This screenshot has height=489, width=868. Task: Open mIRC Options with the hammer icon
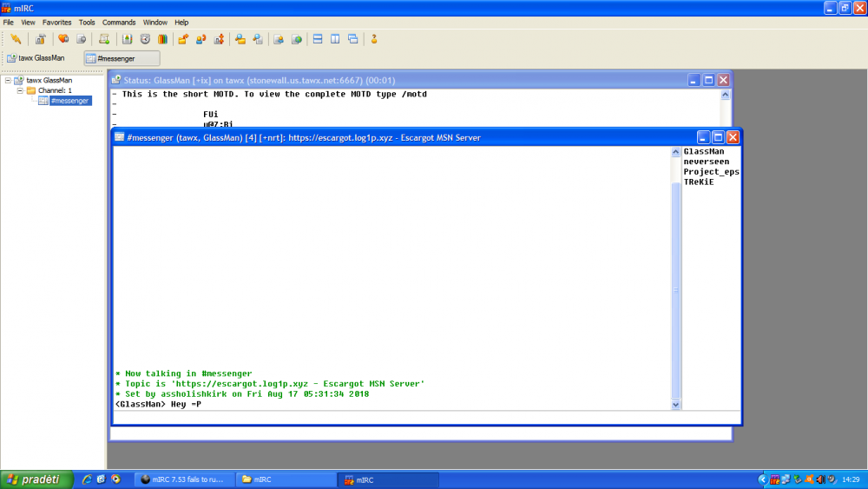(40, 39)
